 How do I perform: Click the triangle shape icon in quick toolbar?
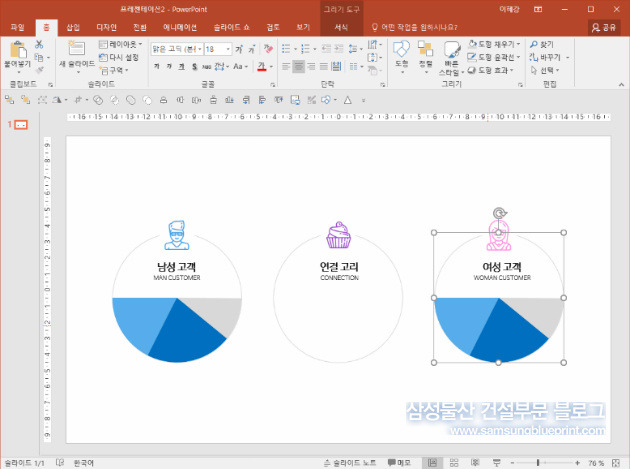tap(348, 100)
